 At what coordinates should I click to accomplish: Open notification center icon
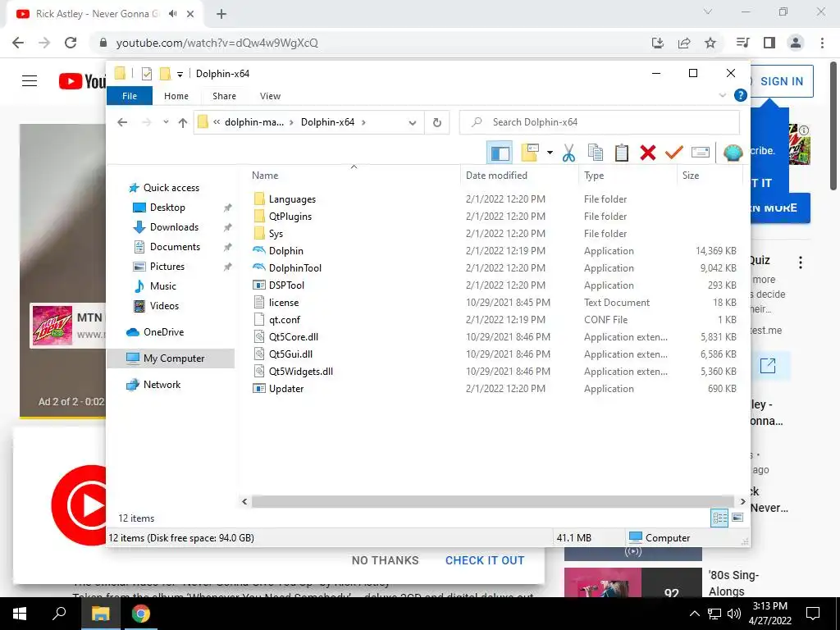pos(813,614)
